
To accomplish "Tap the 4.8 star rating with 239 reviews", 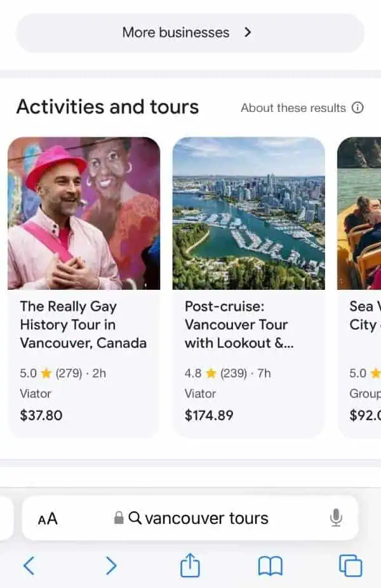I will 227,374.
